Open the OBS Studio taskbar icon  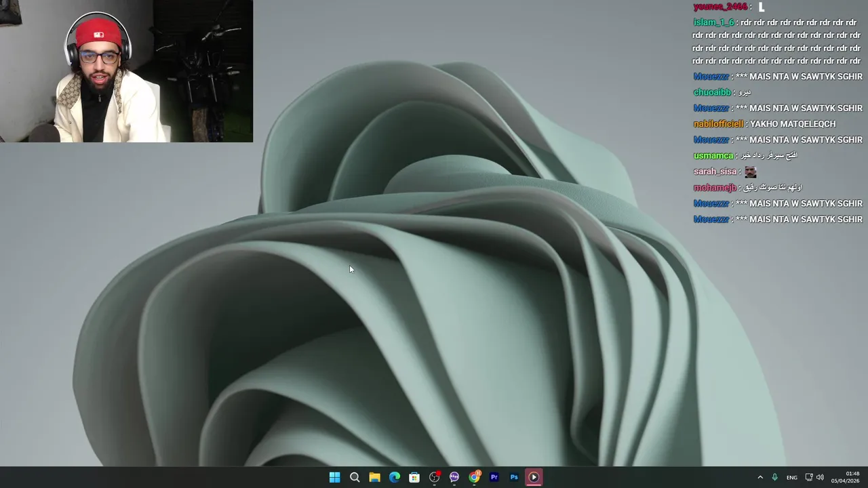pyautogui.click(x=435, y=477)
